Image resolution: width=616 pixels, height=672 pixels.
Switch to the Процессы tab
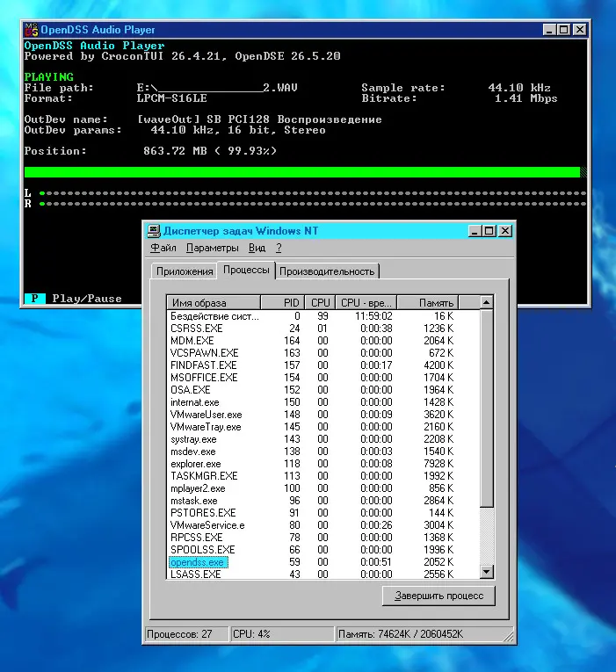tap(246, 270)
